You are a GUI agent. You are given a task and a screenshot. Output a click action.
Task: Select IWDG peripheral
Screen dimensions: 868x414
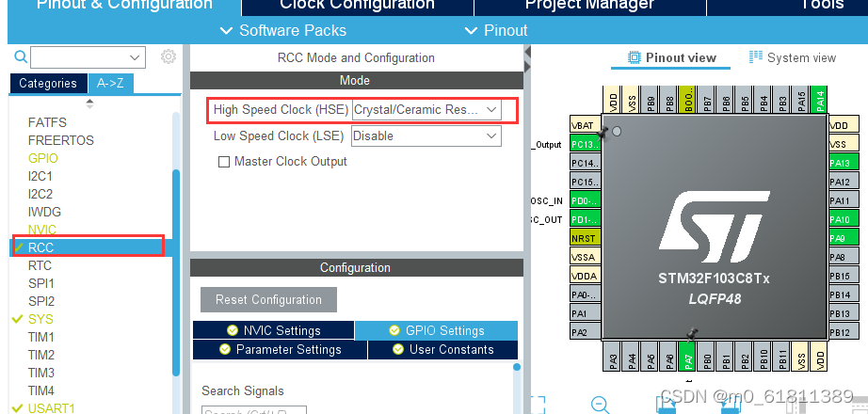(x=44, y=212)
